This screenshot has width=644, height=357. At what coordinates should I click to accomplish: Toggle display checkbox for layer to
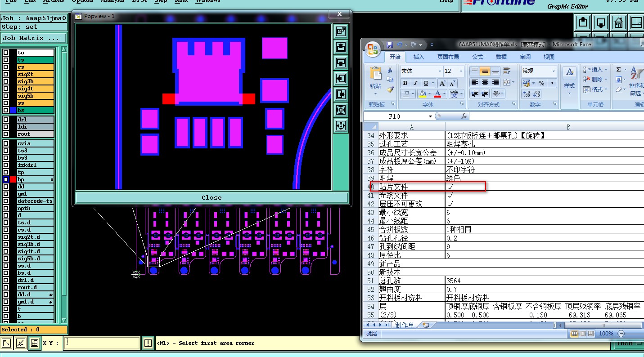tap(5, 53)
